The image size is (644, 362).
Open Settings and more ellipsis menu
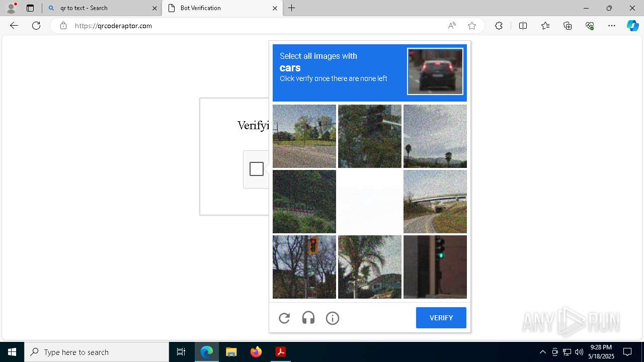[x=612, y=26]
